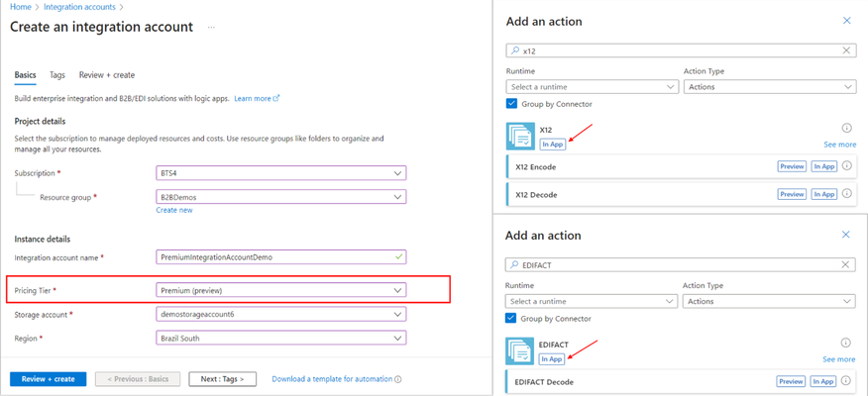
Task: Open Action Type dropdown in EDIFACT panel
Action: tap(769, 301)
